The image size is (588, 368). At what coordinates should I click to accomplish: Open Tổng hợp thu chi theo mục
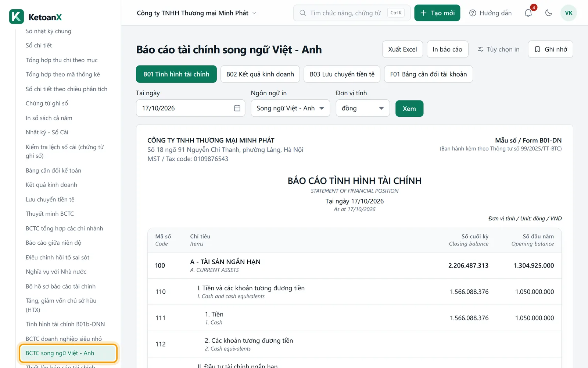pyautogui.click(x=61, y=60)
